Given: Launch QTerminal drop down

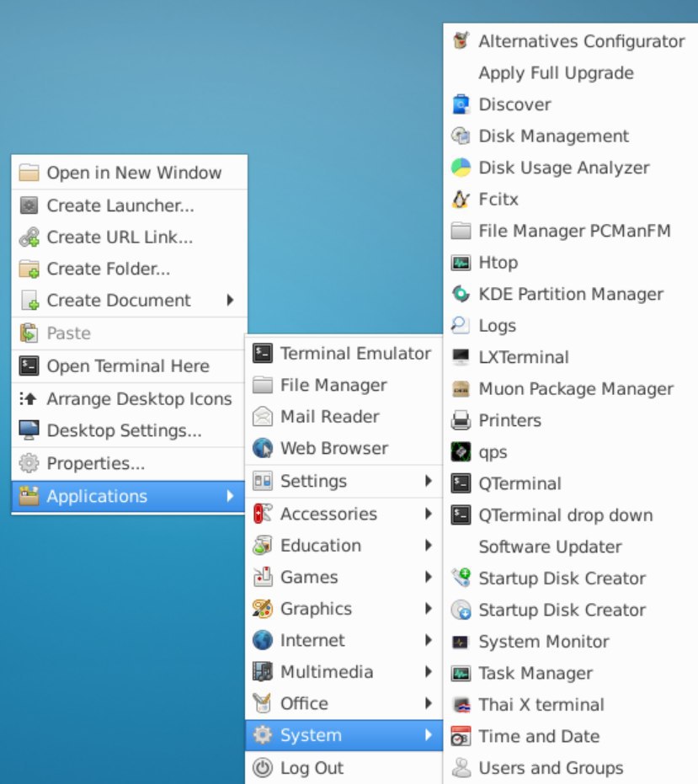Looking at the screenshot, I should click(x=571, y=515).
